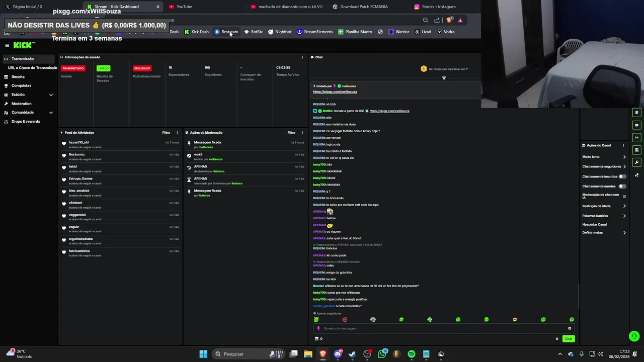Collapse the pinned message chevron in chat
This screenshot has height=362, width=644.
(444, 78)
